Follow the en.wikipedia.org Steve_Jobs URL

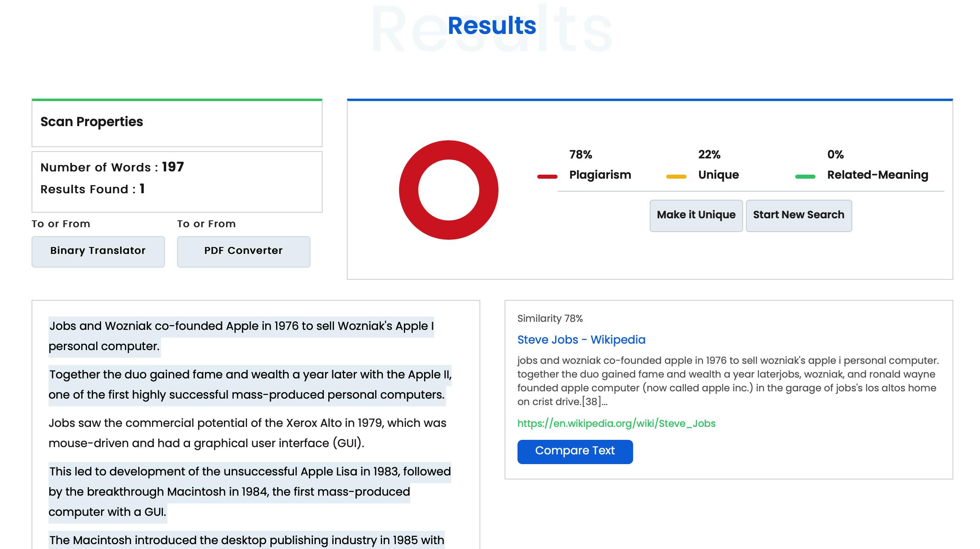[x=616, y=423]
